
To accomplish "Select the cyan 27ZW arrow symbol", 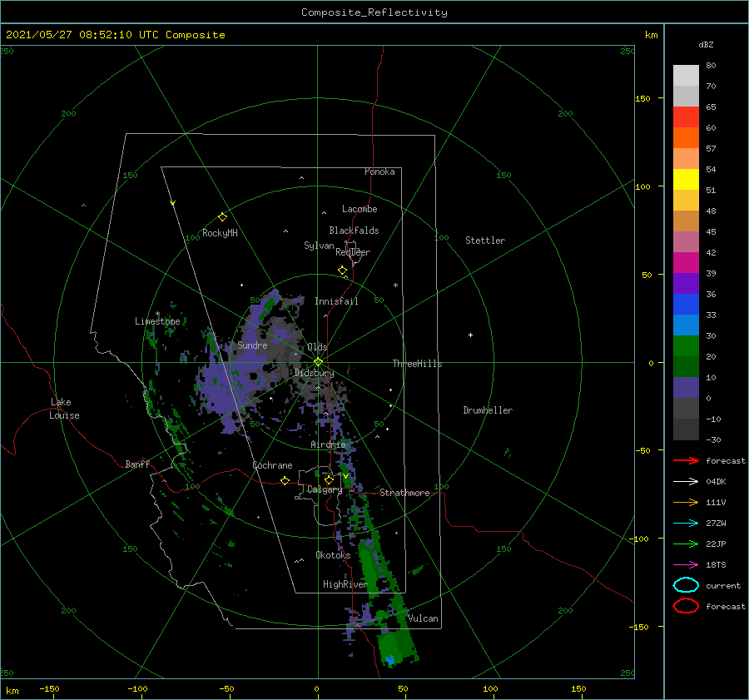I will 686,524.
